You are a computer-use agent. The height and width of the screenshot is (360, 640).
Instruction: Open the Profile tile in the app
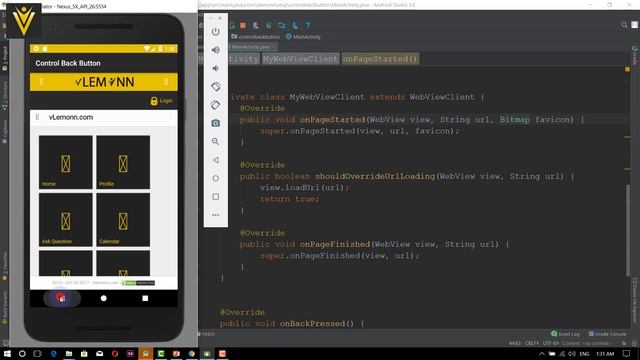(x=123, y=162)
